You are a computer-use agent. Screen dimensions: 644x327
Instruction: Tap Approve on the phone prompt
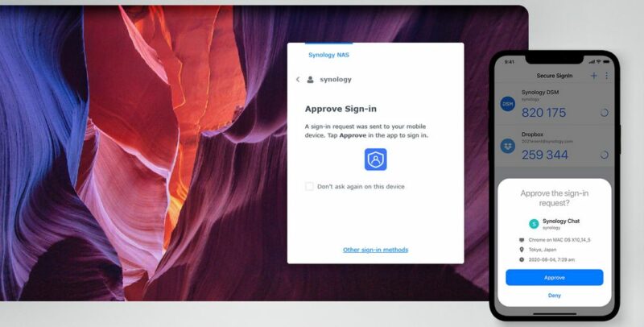pos(555,278)
